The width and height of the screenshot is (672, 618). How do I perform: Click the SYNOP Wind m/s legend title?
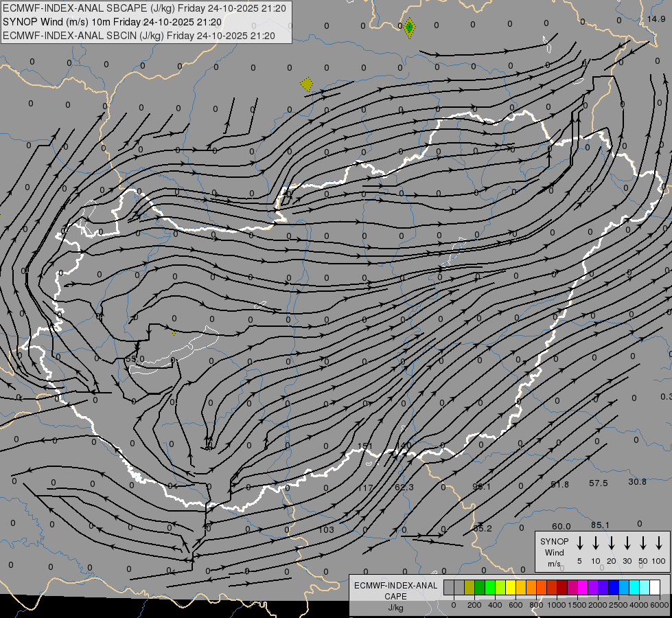click(x=554, y=553)
